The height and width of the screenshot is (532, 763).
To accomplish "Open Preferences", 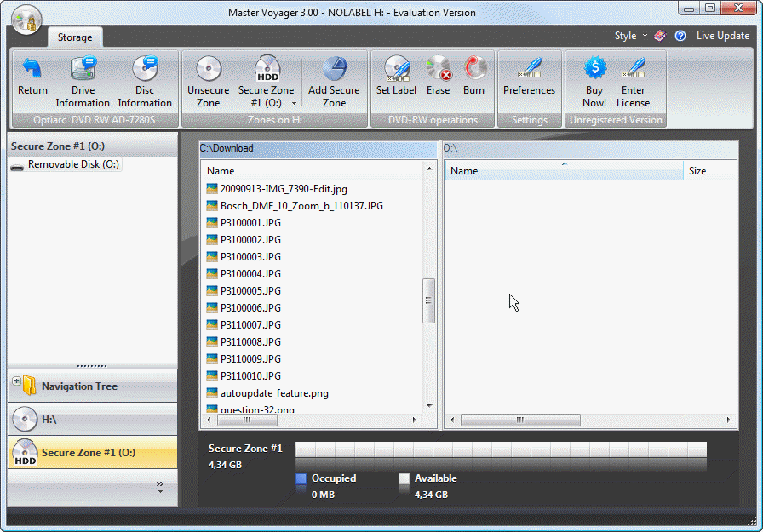I will pyautogui.click(x=530, y=77).
